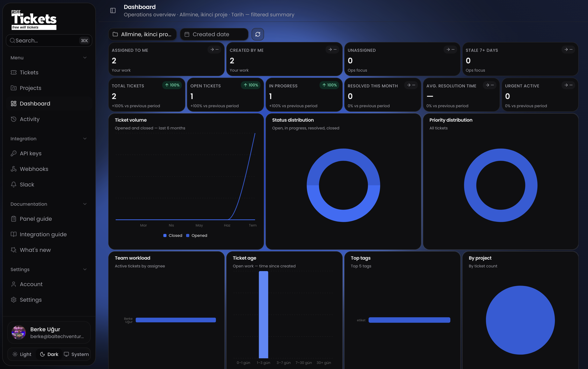Switch theme to Light mode
588x369 pixels.
[22, 354]
